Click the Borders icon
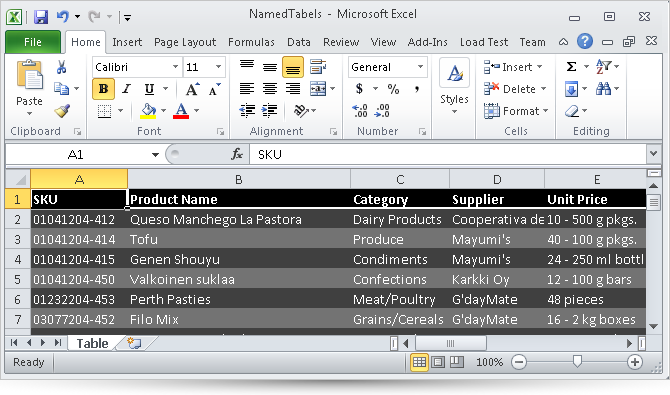Image resolution: width=670 pixels, height=395 pixels. (104, 111)
